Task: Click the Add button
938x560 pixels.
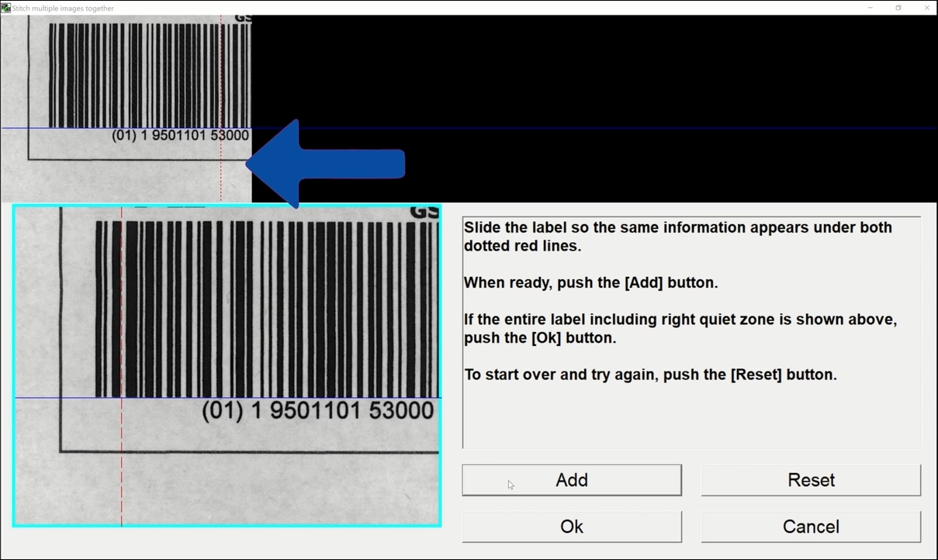Action: point(572,480)
